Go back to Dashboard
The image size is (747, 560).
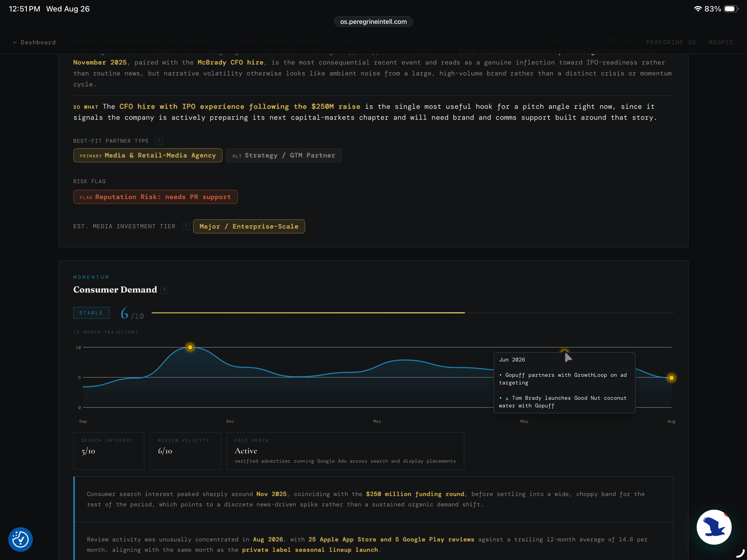(34, 42)
